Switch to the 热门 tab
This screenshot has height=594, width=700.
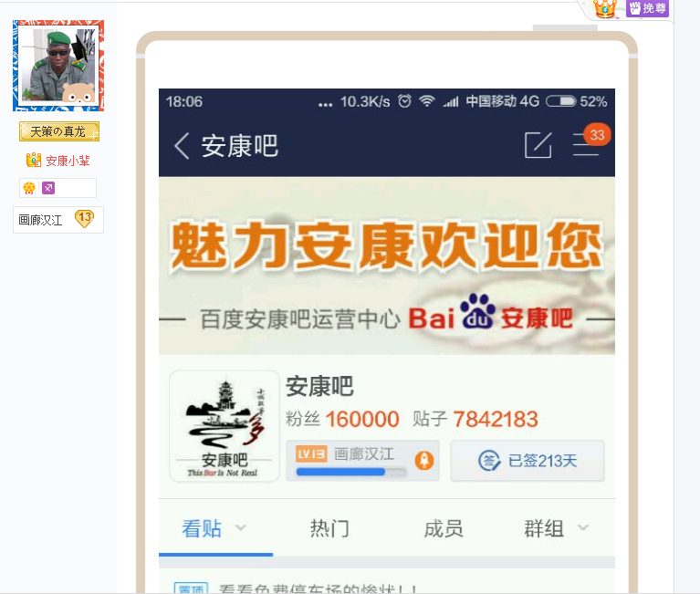click(x=329, y=529)
